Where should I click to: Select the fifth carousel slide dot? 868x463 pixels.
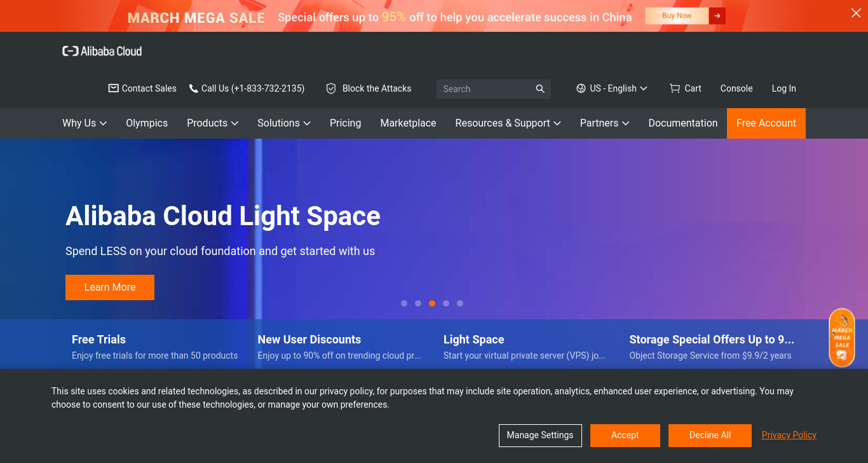[460, 303]
